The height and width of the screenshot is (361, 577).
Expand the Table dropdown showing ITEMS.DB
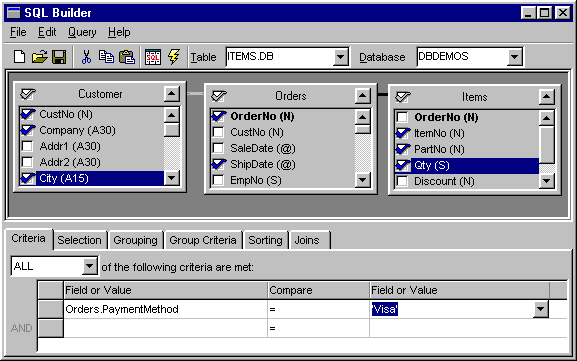click(340, 57)
